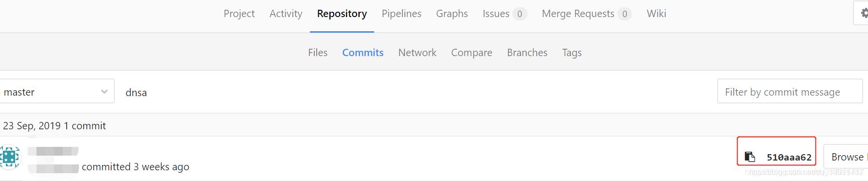Open the Tags sub-tab
Image resolution: width=868 pixels, height=181 pixels.
[572, 52]
